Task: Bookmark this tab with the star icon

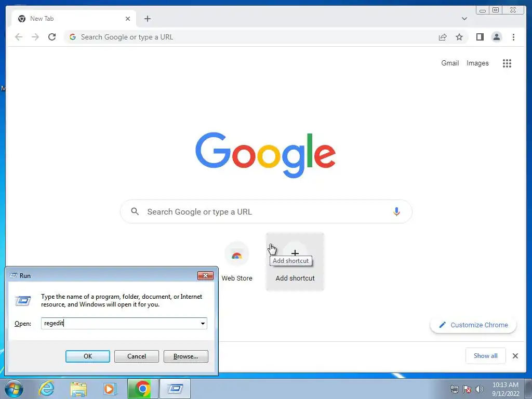Action: [459, 37]
